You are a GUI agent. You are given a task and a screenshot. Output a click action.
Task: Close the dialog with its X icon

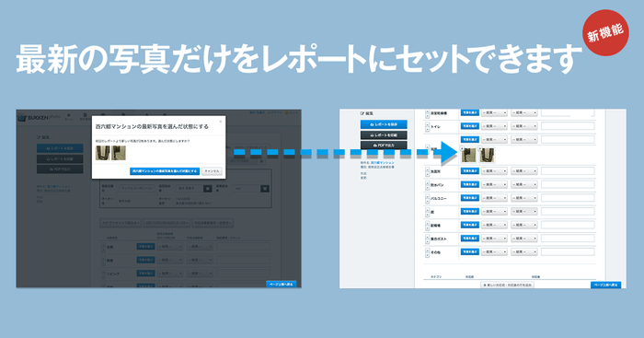click(x=220, y=122)
